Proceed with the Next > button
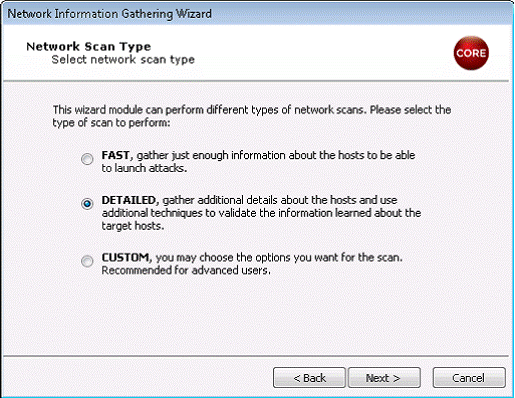Screen dimensions: 515x398 (x=384, y=378)
